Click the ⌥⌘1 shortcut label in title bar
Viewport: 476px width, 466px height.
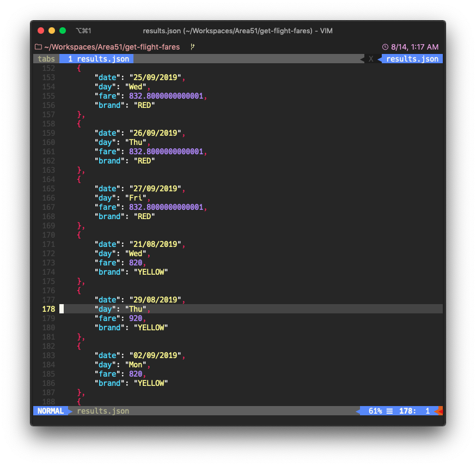point(83,31)
